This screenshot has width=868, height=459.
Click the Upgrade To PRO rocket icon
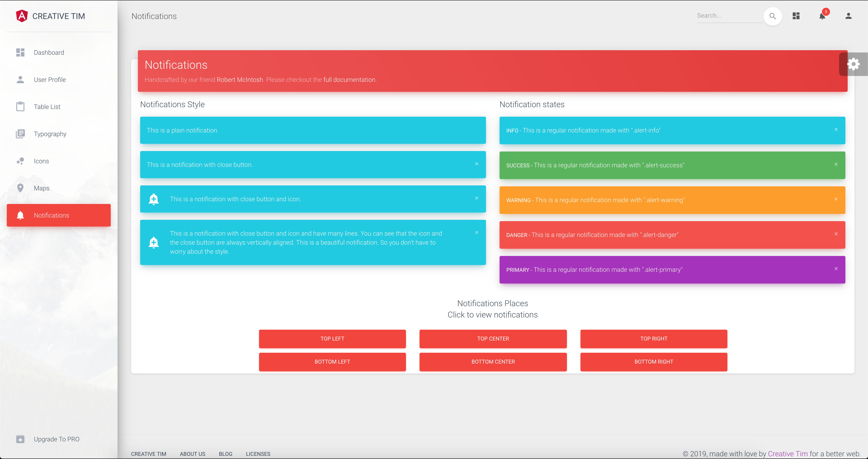pyautogui.click(x=20, y=439)
